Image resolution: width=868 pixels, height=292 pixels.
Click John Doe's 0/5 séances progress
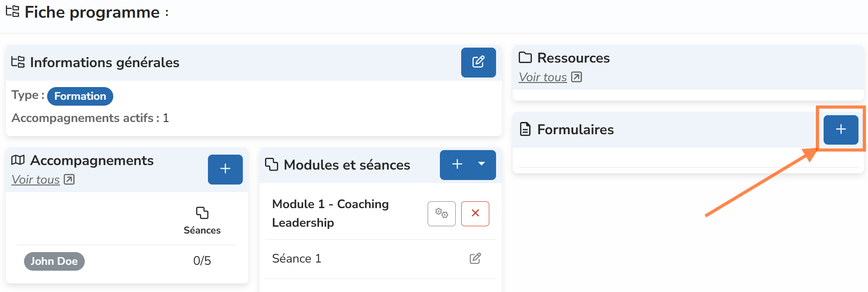[202, 261]
